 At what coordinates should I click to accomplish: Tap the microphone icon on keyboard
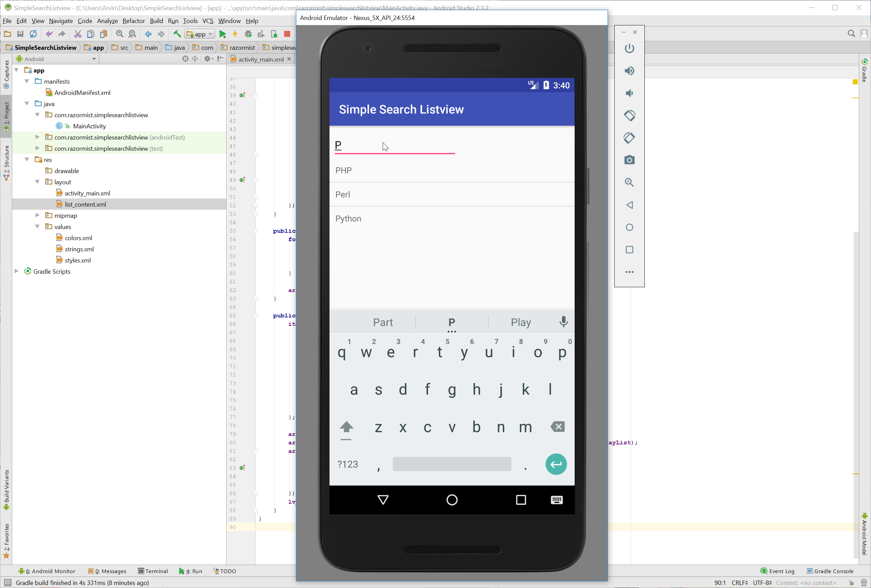[x=563, y=322]
